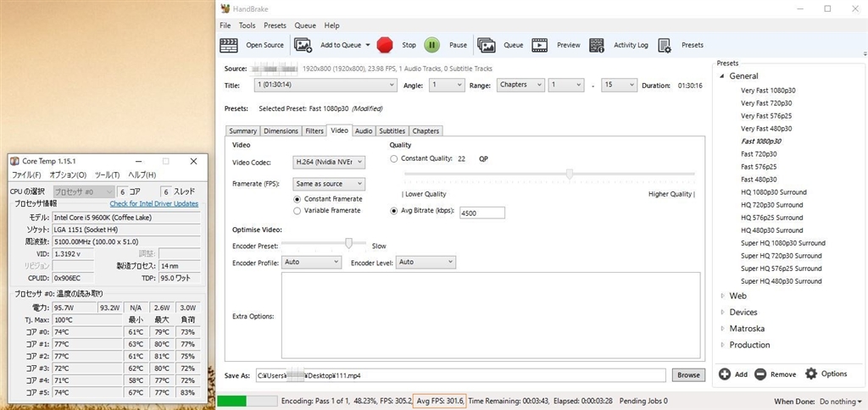Click the Add preset plus icon
868x410 pixels.
(x=724, y=374)
